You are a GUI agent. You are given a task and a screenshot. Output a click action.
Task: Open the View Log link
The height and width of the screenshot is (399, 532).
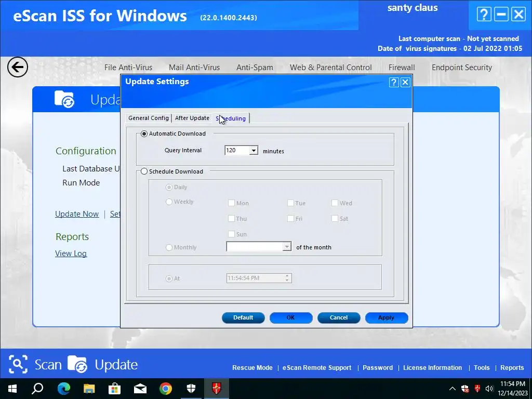tap(71, 254)
